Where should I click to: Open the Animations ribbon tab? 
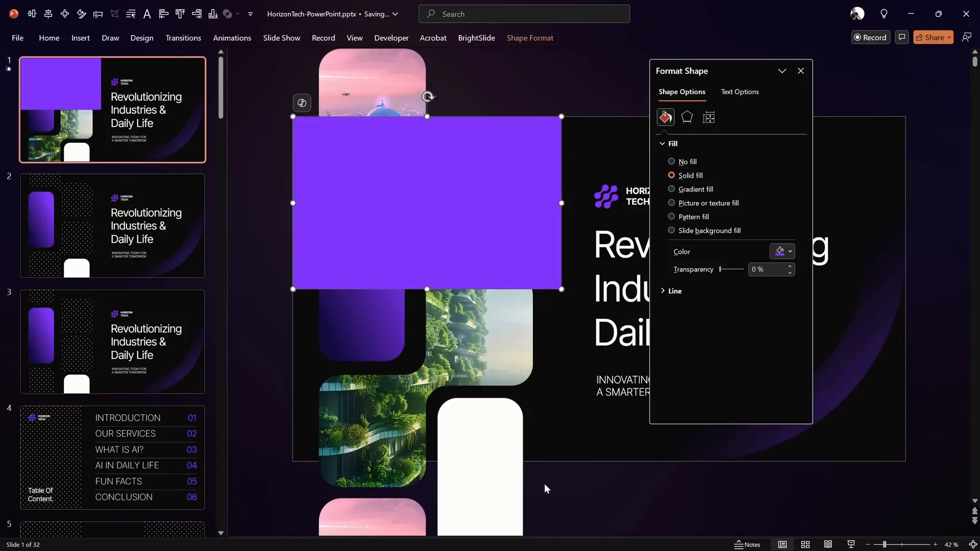(x=233, y=38)
